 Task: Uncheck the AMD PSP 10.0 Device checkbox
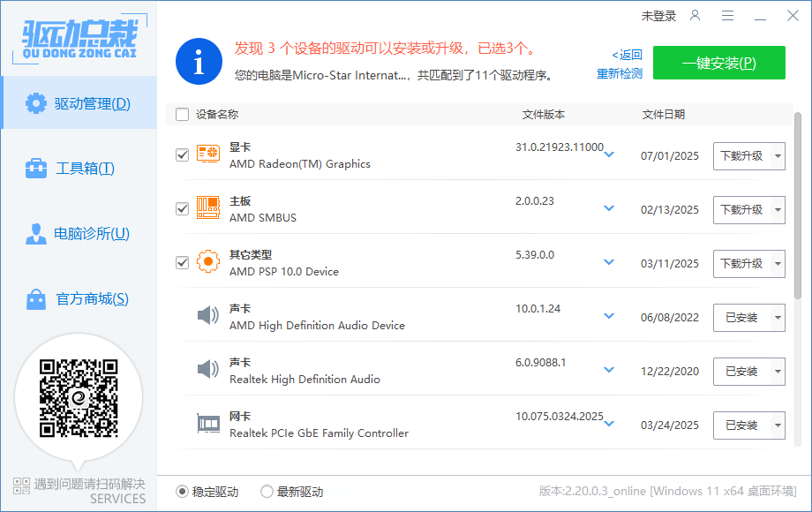pyautogui.click(x=183, y=262)
